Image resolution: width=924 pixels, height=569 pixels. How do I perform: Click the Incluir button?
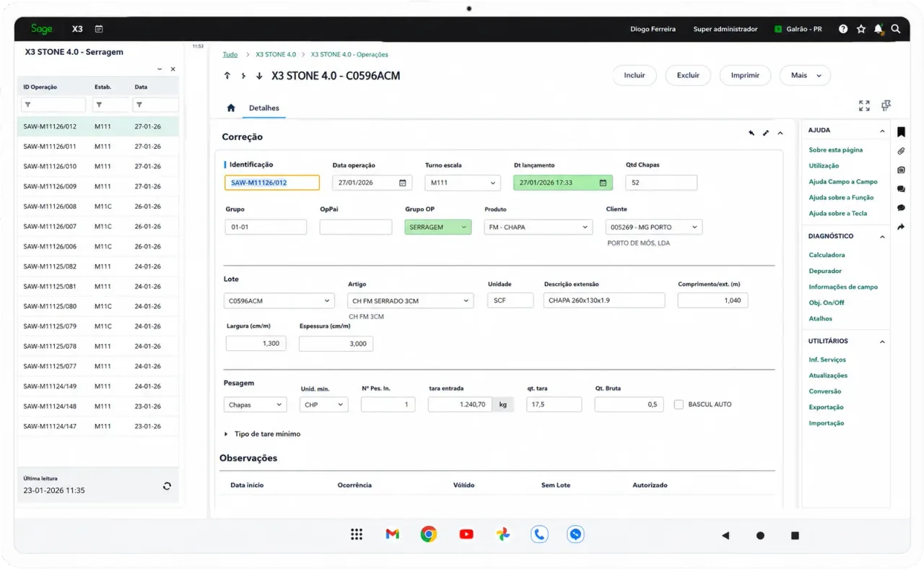[635, 75]
